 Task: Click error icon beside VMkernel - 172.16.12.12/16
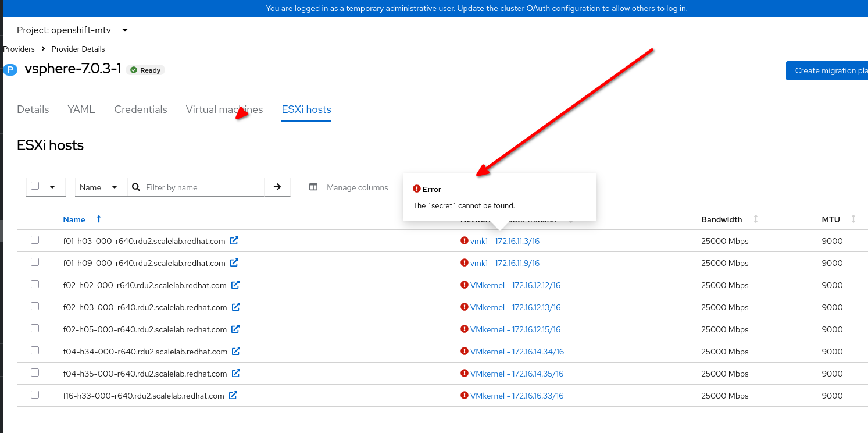[x=465, y=285]
